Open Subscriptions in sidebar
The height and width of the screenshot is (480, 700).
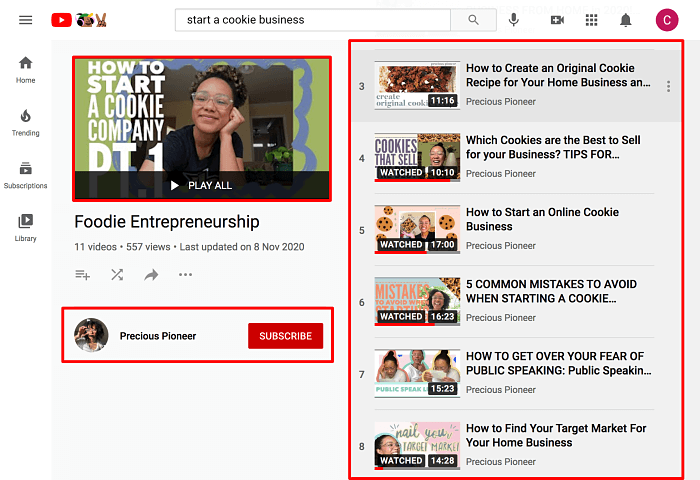[25, 175]
